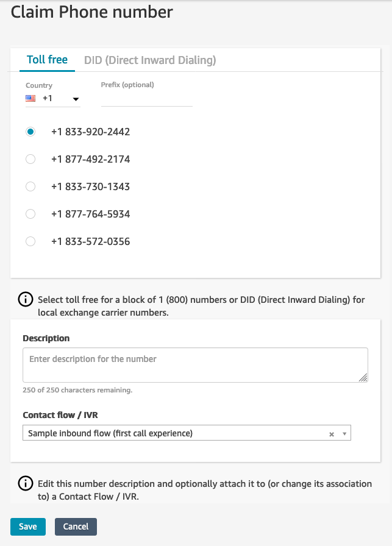
Task: Click the info icon beside edit description hint
Action: point(26,483)
